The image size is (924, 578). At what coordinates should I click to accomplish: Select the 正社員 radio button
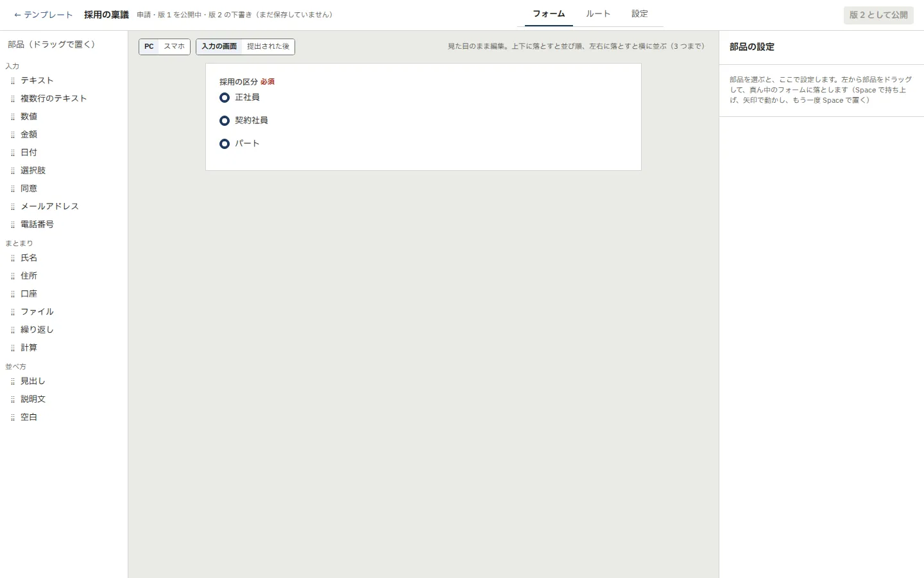[x=225, y=98]
